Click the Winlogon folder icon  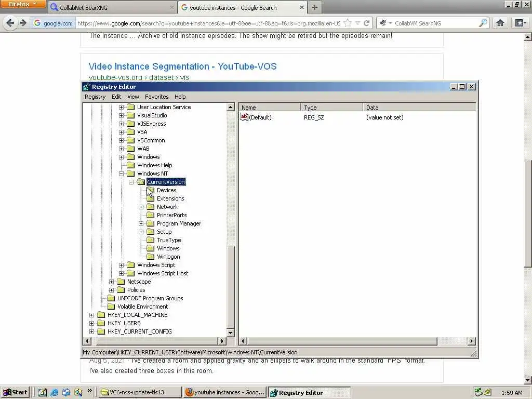pyautogui.click(x=150, y=257)
